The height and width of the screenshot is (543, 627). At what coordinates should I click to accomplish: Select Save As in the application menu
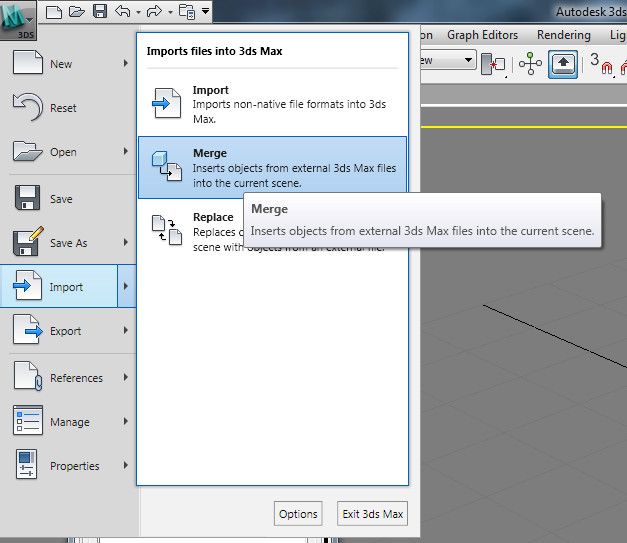tap(68, 243)
